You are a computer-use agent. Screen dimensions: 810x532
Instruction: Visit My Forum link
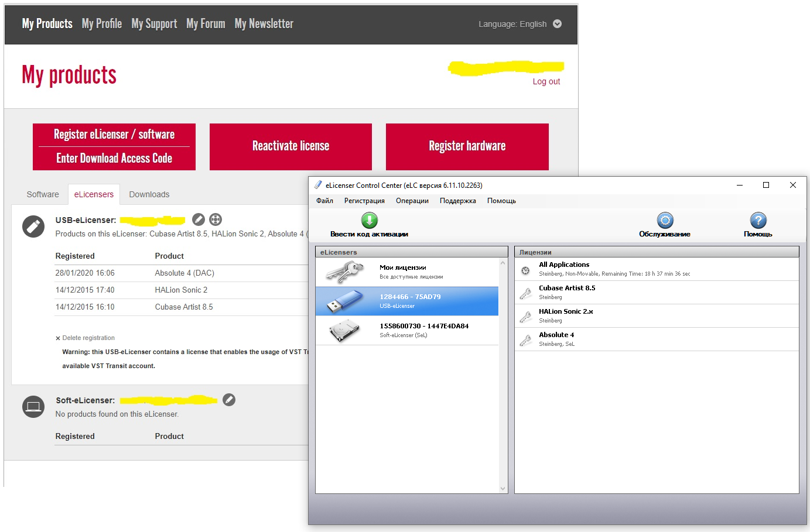(206, 23)
